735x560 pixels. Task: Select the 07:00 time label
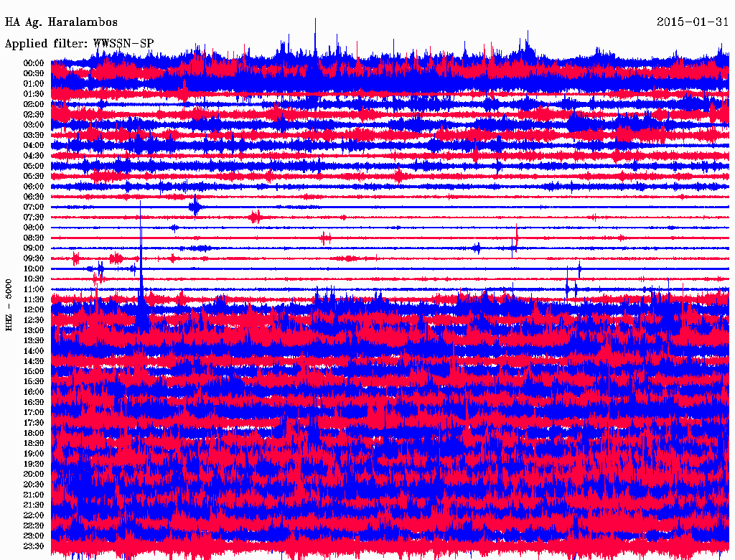click(x=34, y=207)
